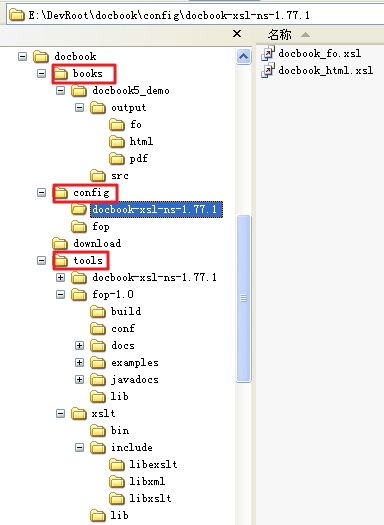Select the config tree item label
Viewport: 384px width, 525px height.
click(x=91, y=193)
